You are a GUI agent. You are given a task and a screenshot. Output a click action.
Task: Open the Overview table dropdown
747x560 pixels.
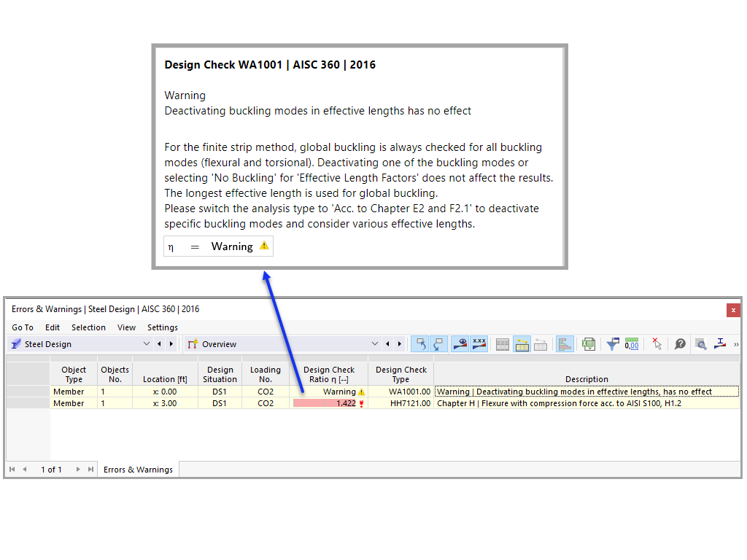375,343
